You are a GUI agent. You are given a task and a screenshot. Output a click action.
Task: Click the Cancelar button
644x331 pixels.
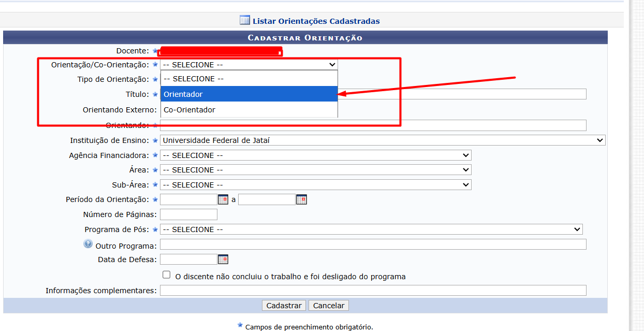pos(329,306)
